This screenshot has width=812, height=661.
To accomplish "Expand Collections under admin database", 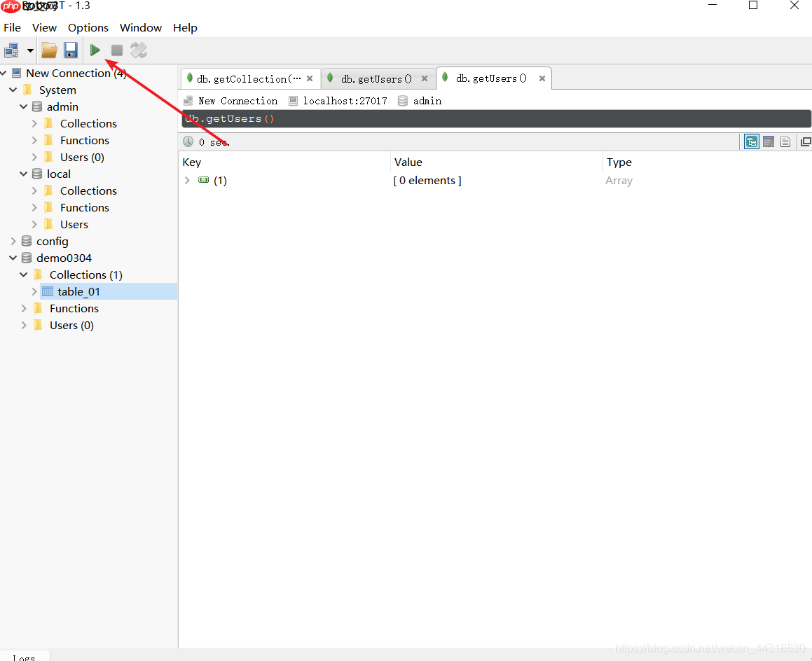I will tap(34, 124).
